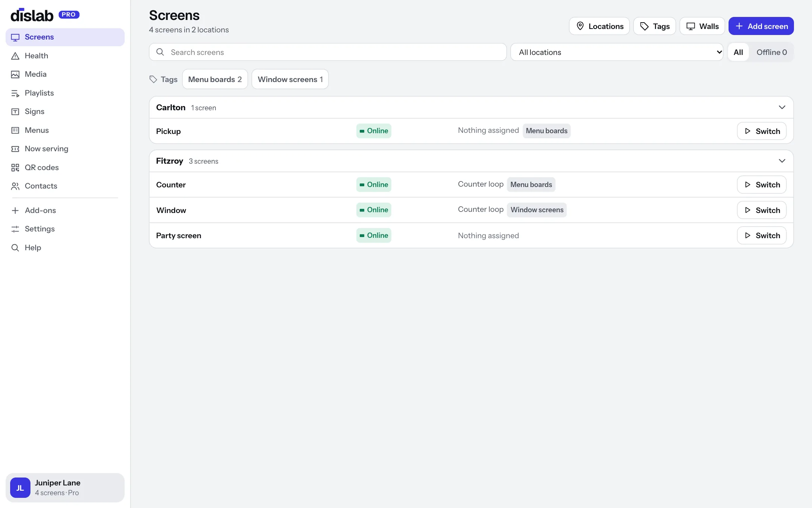Click the Add screen button
The width and height of the screenshot is (812, 508).
[761, 26]
